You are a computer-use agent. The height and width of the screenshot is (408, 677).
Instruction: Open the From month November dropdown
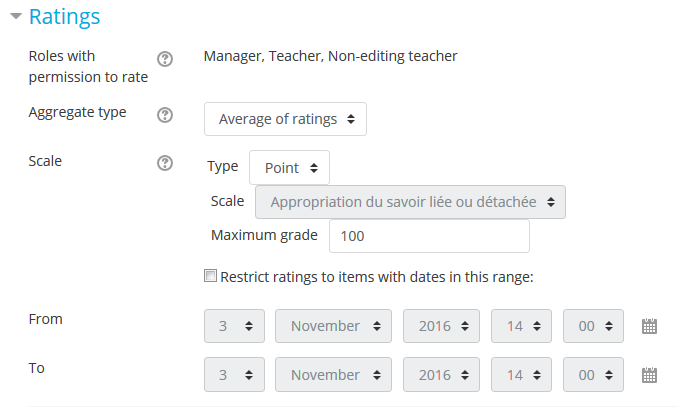(x=333, y=326)
